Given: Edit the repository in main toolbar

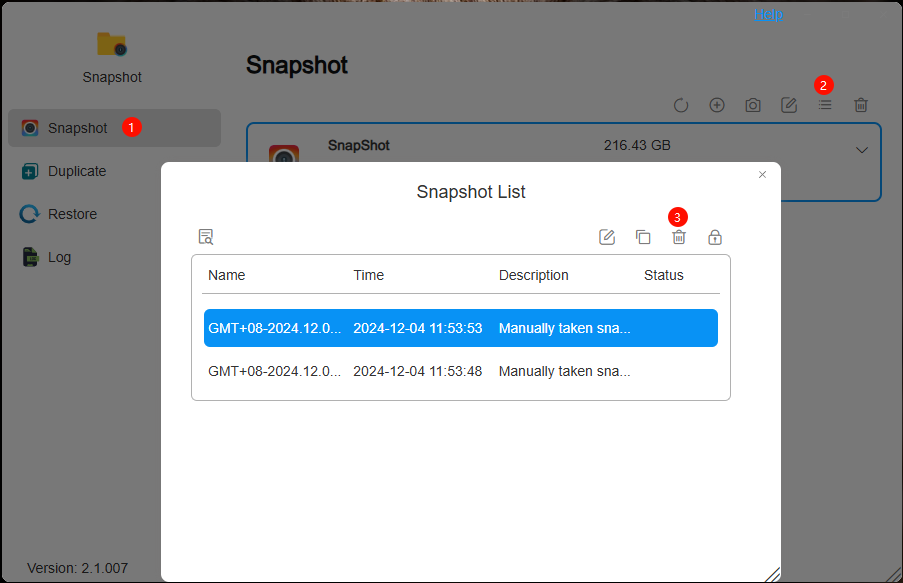Looking at the screenshot, I should (788, 105).
